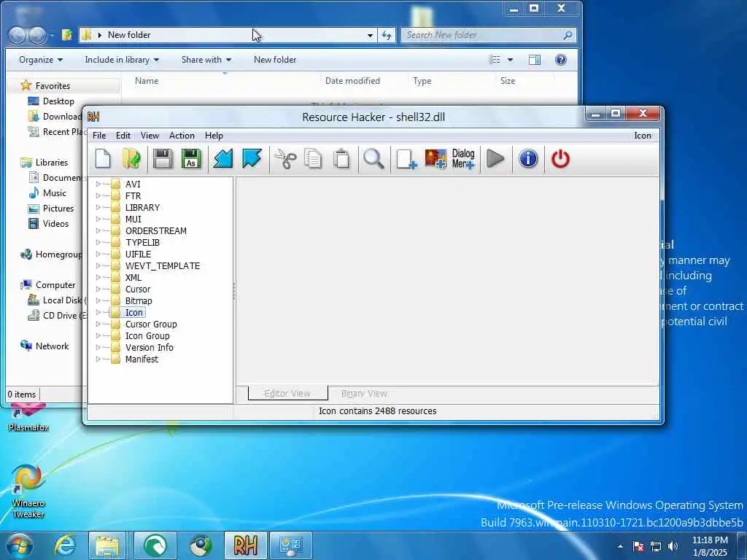Select the Cursor Group folder

click(151, 324)
